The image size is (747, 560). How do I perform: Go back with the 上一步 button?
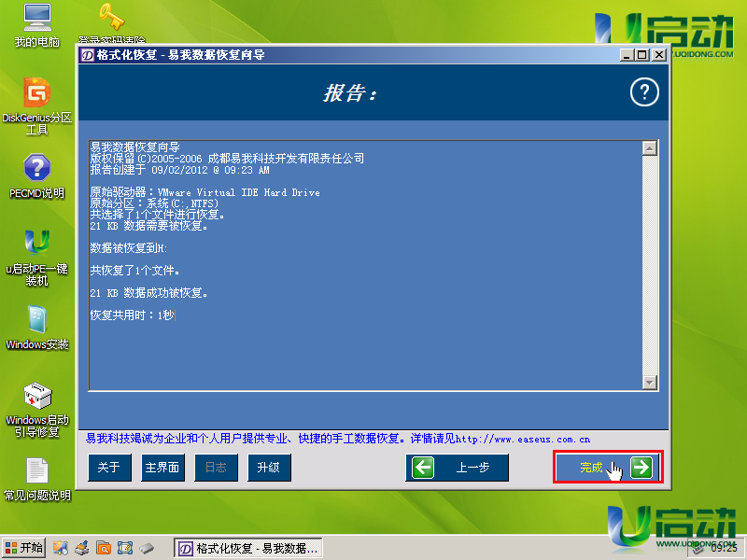(x=457, y=468)
